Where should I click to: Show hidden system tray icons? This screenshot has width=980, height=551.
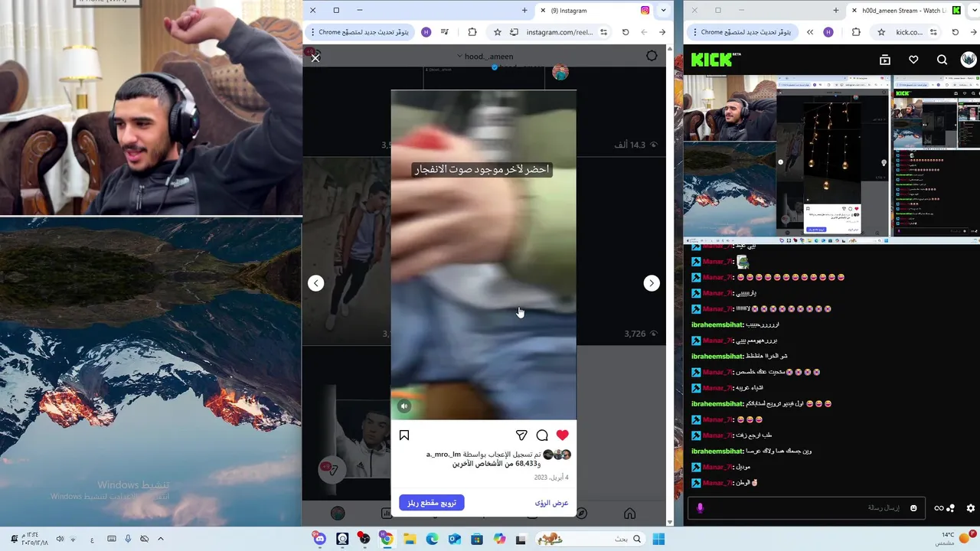click(x=160, y=540)
